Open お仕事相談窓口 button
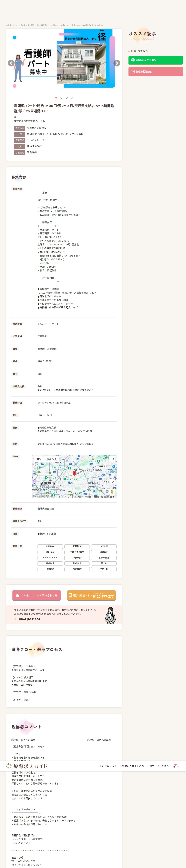This screenshot has height=868, width=186. pyautogui.click(x=155, y=71)
